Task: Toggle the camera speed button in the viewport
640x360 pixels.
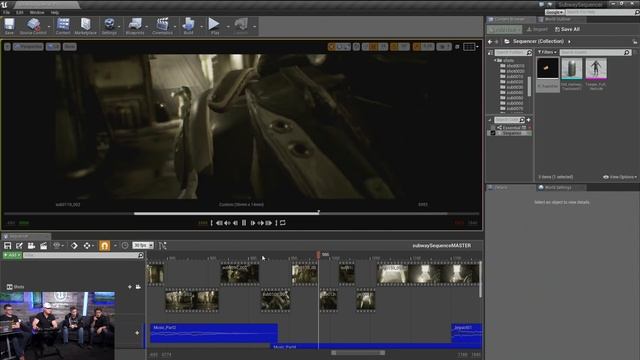Action: [x=444, y=47]
